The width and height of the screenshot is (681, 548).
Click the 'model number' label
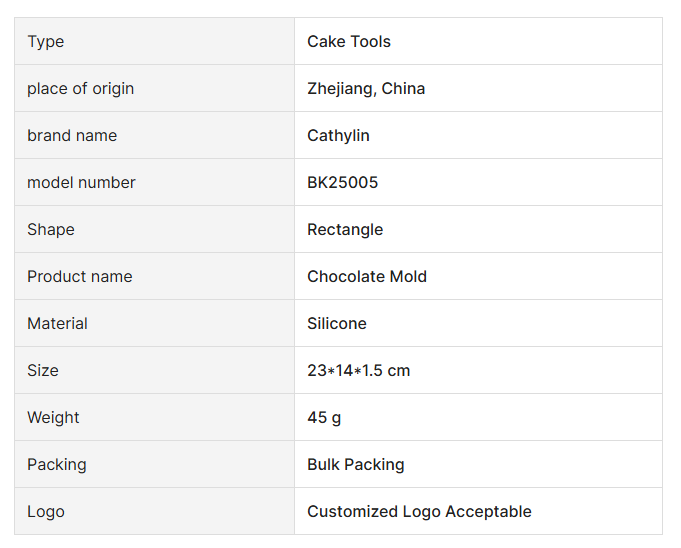(x=81, y=183)
